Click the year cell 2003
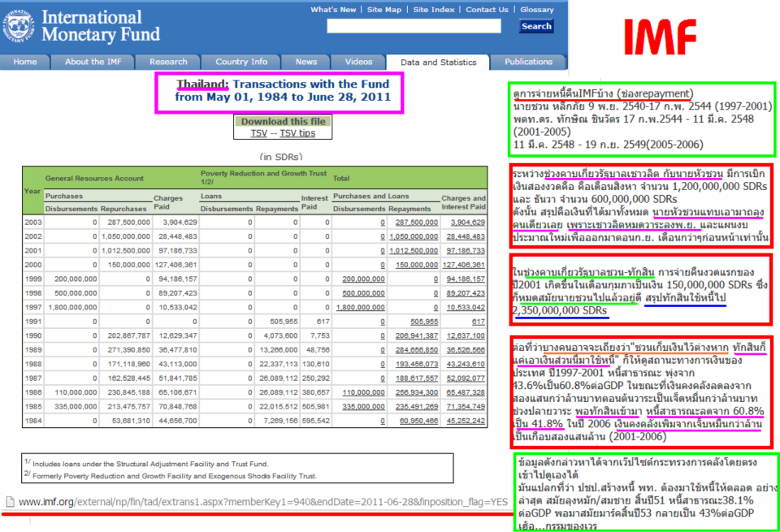This screenshot has height=532, width=780. [32, 223]
